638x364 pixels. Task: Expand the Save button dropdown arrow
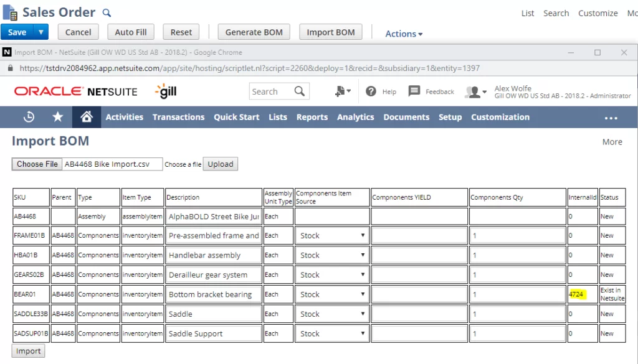point(40,32)
